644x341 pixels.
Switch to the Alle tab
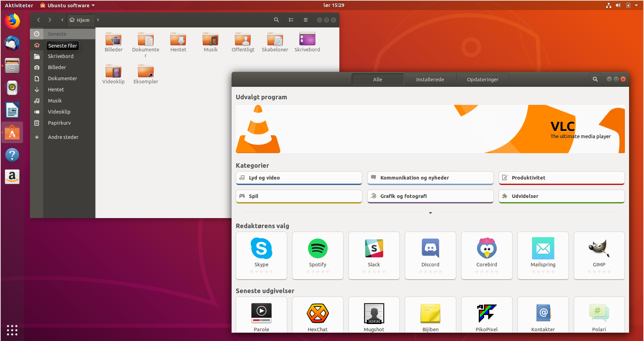coord(378,79)
